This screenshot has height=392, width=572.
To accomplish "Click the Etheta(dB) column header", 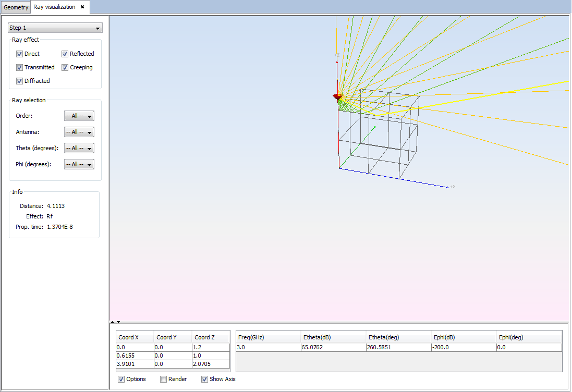I will 333,337.
